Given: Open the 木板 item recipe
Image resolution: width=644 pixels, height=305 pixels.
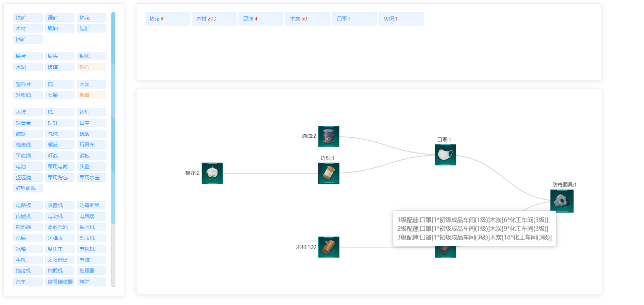Looking at the screenshot, I should (x=28, y=112).
